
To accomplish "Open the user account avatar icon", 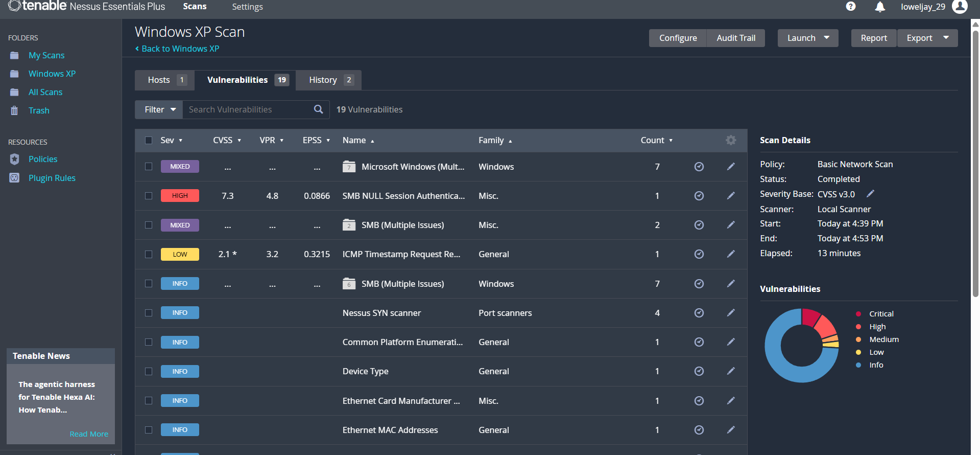I will (x=960, y=7).
